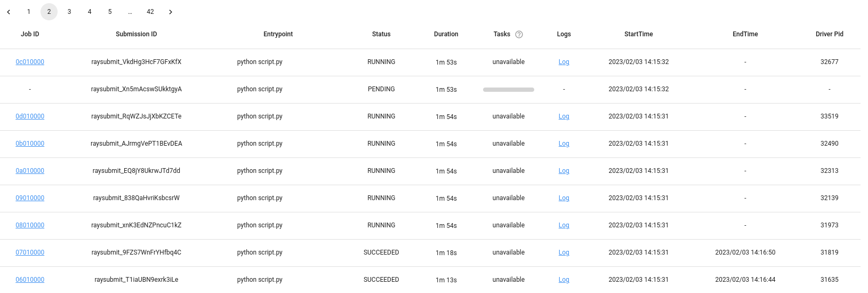The height and width of the screenshot is (293, 868).
Task: Open job 06010000 details
Action: click(x=30, y=280)
